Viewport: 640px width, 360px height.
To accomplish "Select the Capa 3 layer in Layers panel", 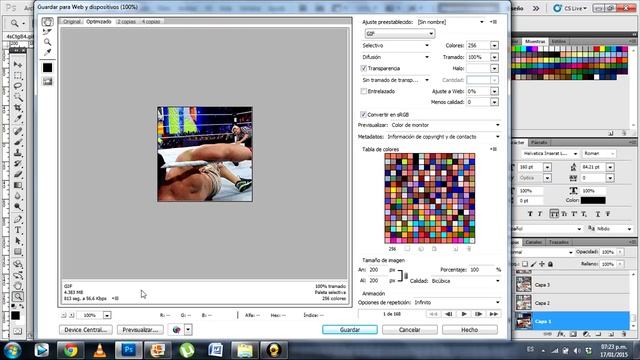I will [x=572, y=284].
